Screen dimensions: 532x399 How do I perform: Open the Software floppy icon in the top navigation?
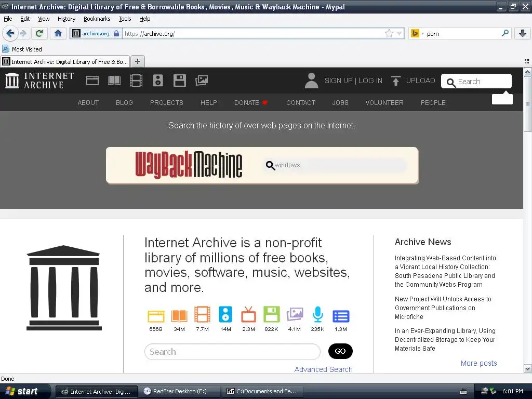[x=179, y=81]
